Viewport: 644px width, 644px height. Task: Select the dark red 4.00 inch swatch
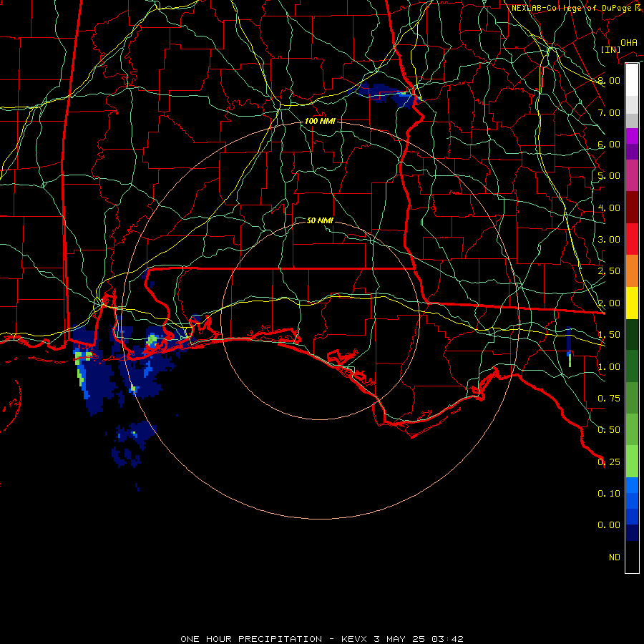[x=632, y=208]
